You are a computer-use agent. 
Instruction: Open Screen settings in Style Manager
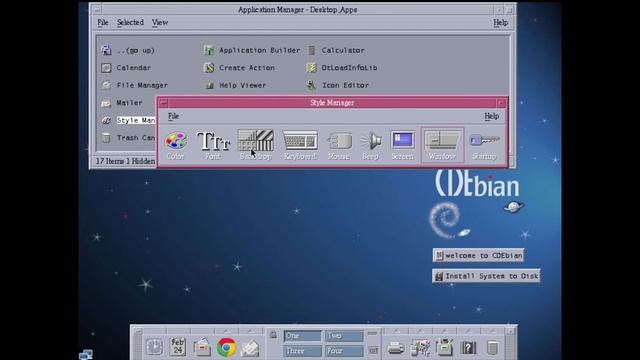pos(402,145)
